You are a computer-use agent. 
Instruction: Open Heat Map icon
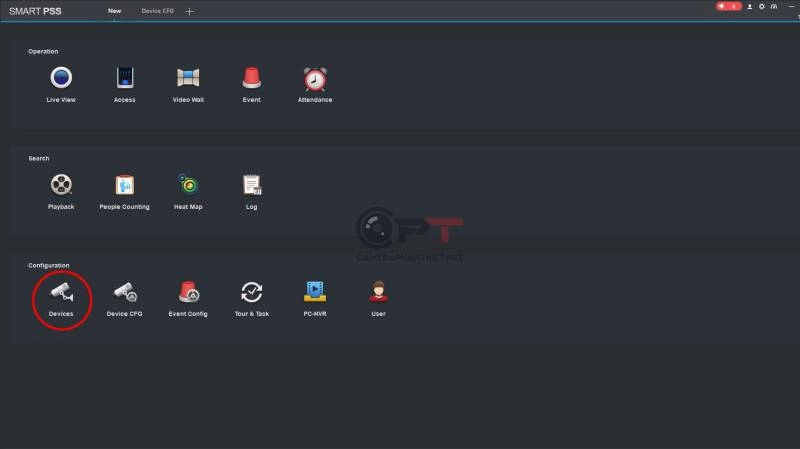(188, 185)
